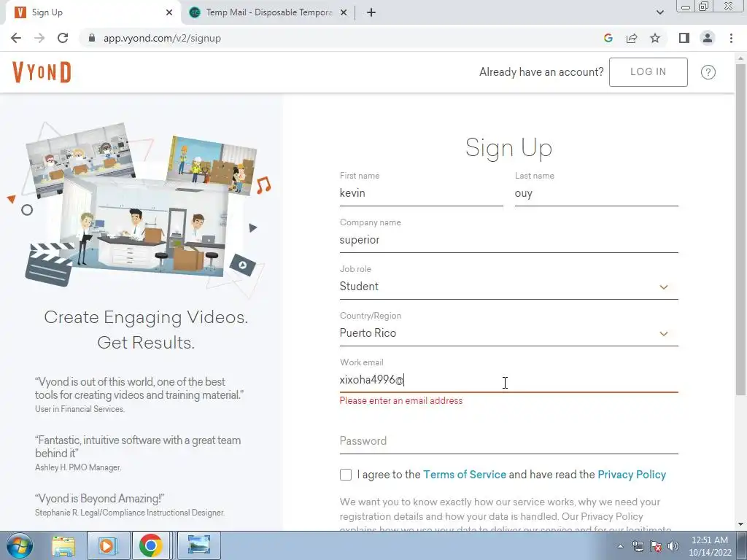Image resolution: width=747 pixels, height=560 pixels.
Task: Toggle the browser side panel
Action: pyautogui.click(x=684, y=38)
